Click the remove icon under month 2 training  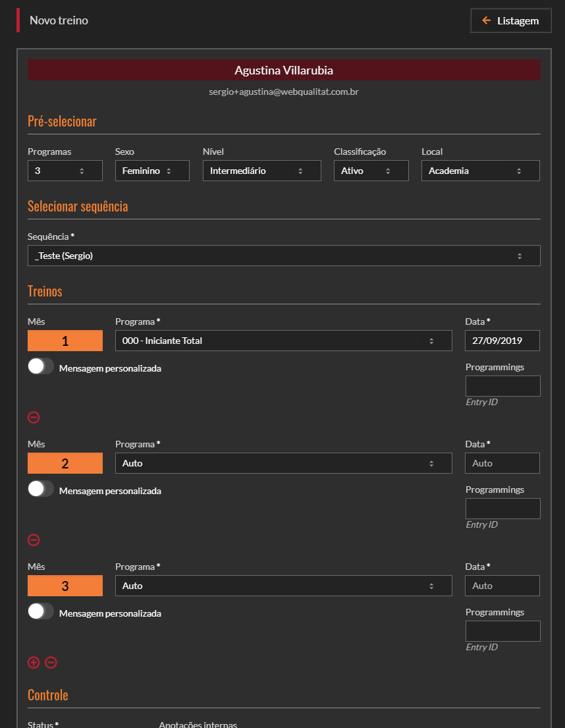coord(34,540)
